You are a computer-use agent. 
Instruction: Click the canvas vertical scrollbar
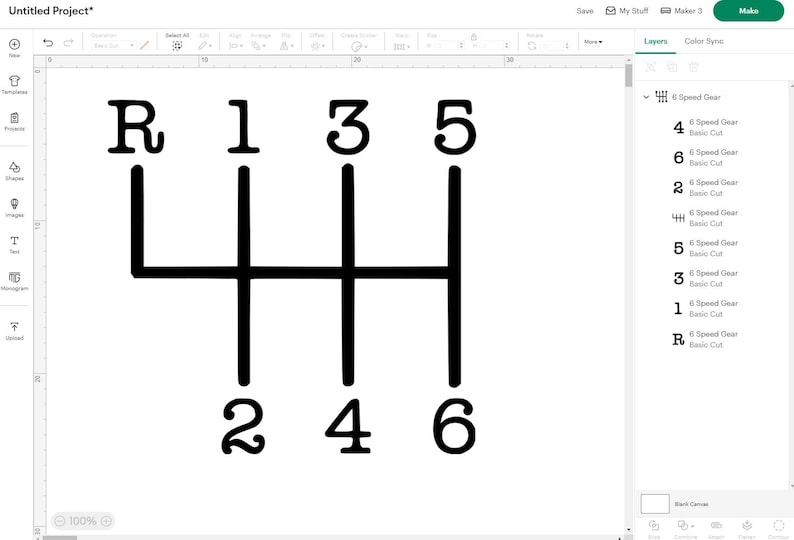629,75
